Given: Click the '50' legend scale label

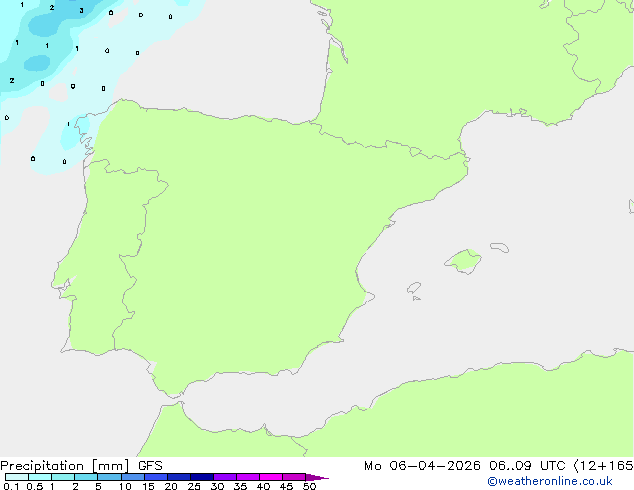Looking at the screenshot, I should pyautogui.click(x=309, y=486).
